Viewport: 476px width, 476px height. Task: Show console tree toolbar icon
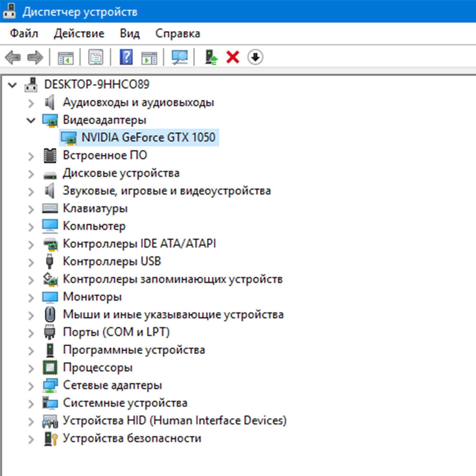click(65, 58)
